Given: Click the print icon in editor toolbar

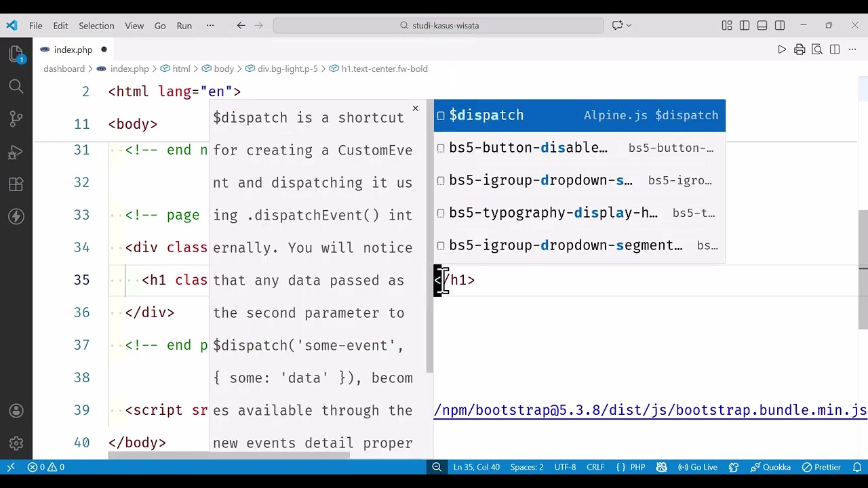Looking at the screenshot, I should [x=800, y=49].
